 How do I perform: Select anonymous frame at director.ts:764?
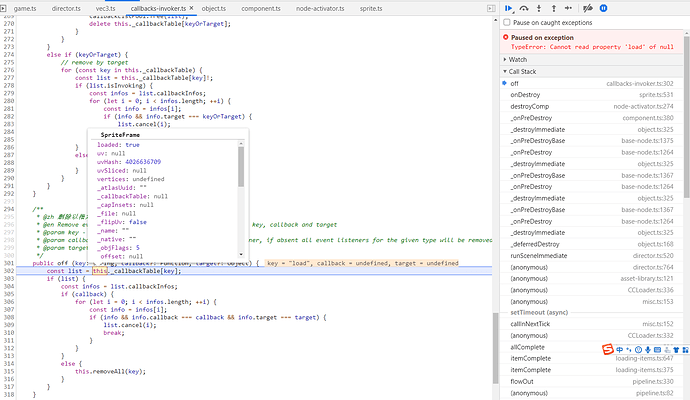pos(592,267)
